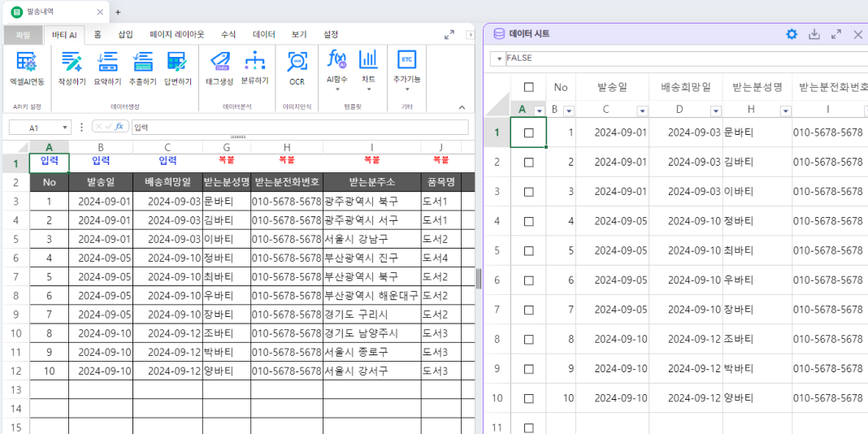This screenshot has width=868, height=434.
Task: Choose the 추출하기 extract tool
Action: tap(142, 68)
